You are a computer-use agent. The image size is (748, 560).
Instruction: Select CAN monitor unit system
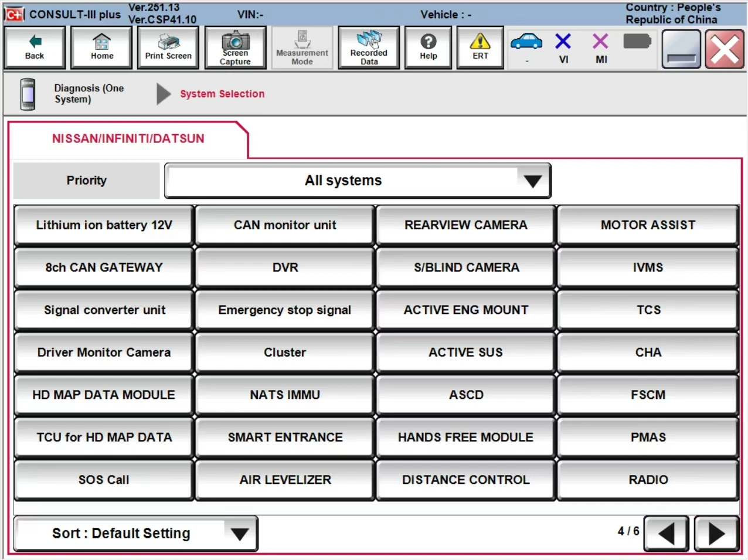pos(285,225)
